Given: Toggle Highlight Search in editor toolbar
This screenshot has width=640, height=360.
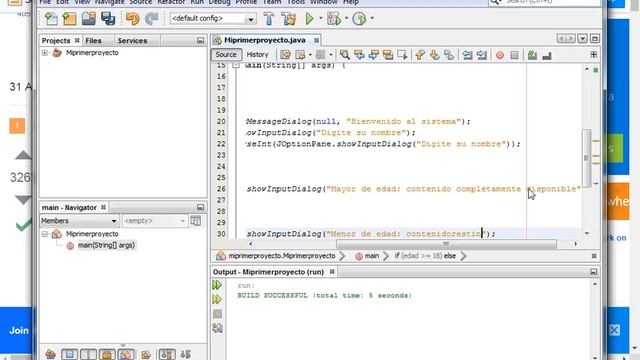Looking at the screenshot, I should pyautogui.click(x=388, y=55).
